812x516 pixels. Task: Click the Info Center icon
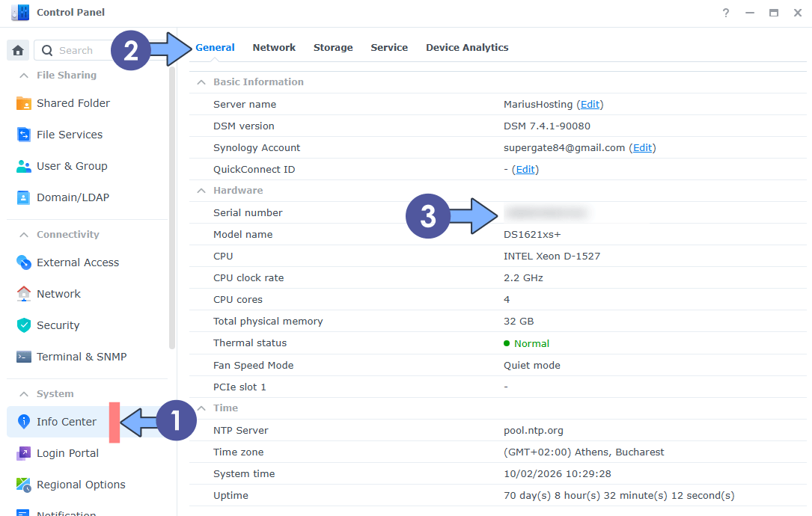click(23, 422)
